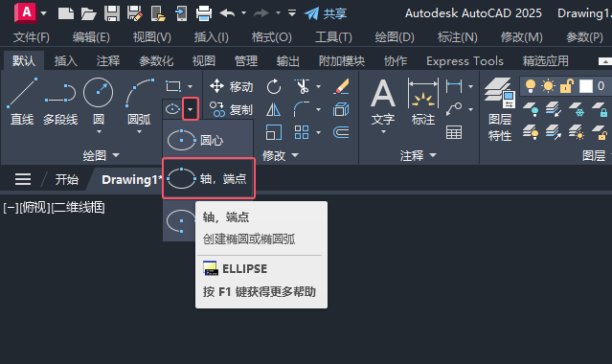This screenshot has height=364, width=612.
Task: Select the Text (文字) tool
Action: point(383,102)
